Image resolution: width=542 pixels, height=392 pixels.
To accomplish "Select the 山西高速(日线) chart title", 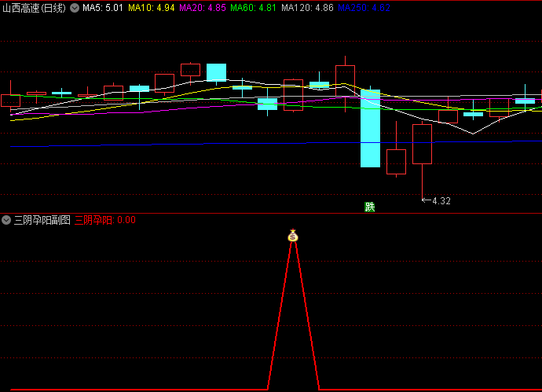I will 34,8.
